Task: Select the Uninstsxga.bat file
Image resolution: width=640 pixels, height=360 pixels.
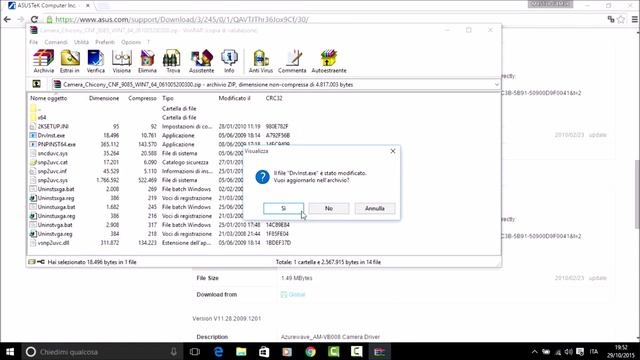Action: [x=56, y=189]
